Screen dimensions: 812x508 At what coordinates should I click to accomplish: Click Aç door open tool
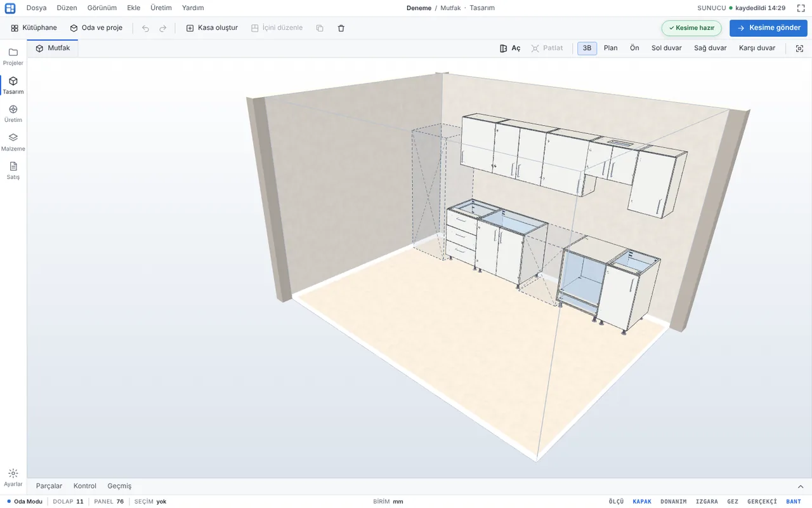[x=510, y=48]
